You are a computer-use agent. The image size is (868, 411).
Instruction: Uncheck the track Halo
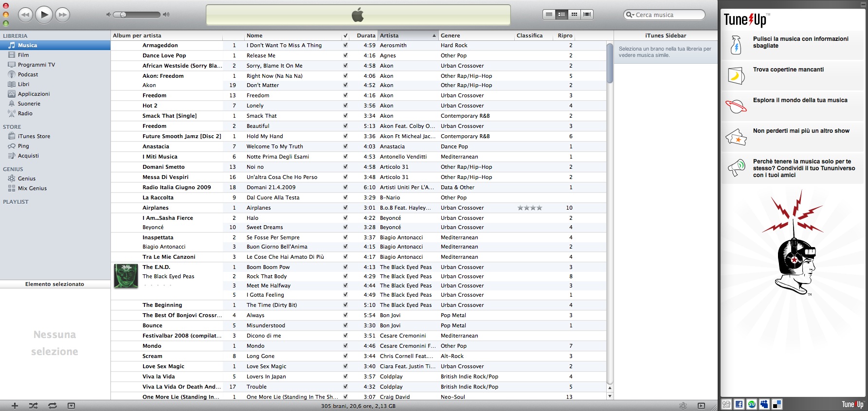(345, 218)
